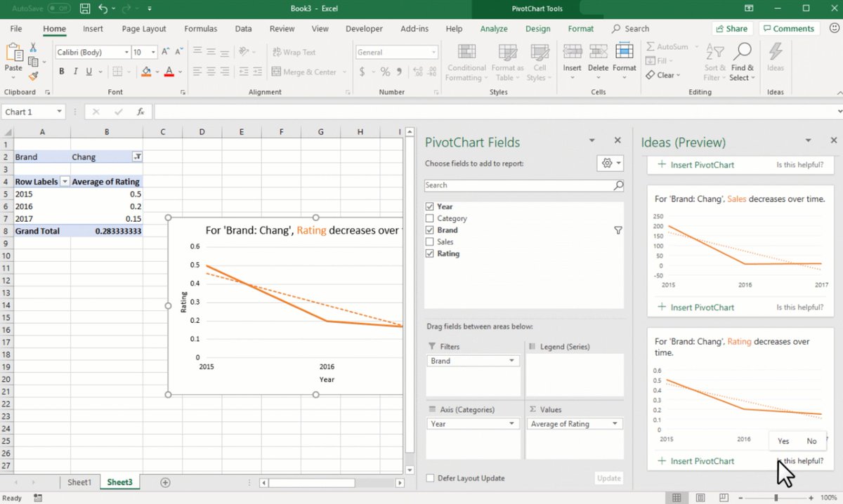This screenshot has width=843, height=504.
Task: Check the Sales field checkbox
Action: (x=430, y=241)
